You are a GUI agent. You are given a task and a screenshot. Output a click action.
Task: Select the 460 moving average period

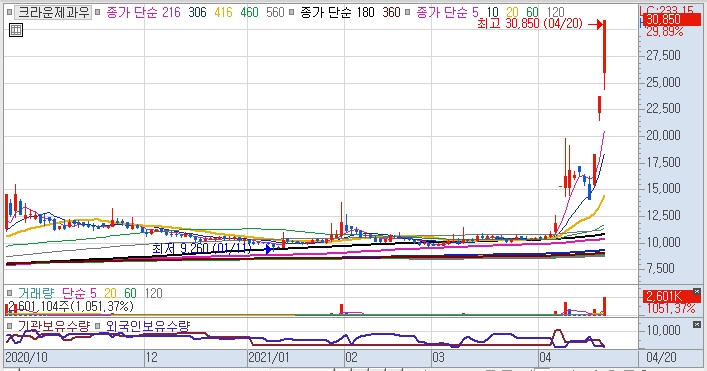tap(249, 12)
